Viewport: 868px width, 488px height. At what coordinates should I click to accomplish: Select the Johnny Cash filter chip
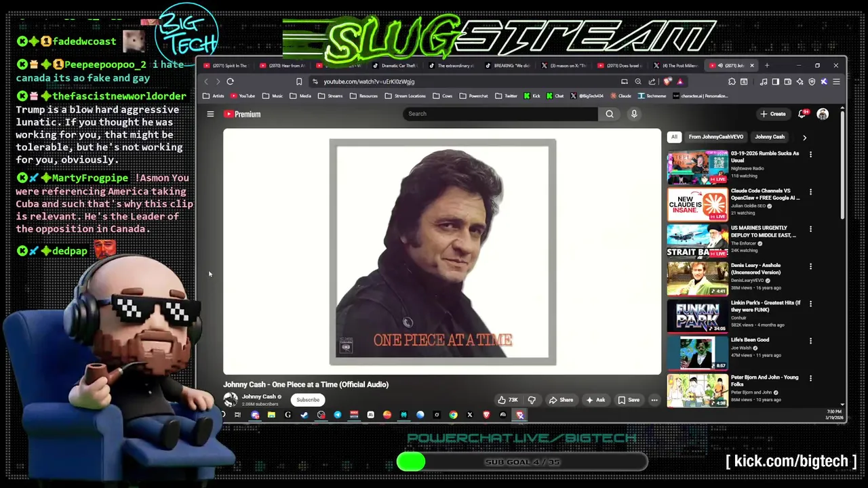(x=770, y=137)
